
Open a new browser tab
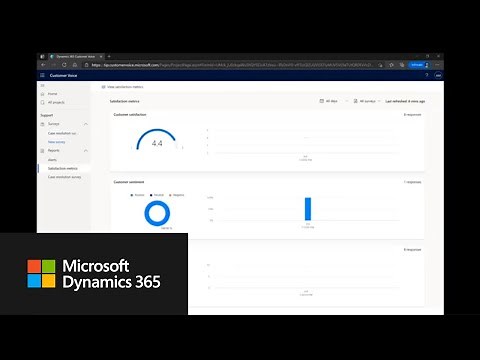[x=109, y=56]
